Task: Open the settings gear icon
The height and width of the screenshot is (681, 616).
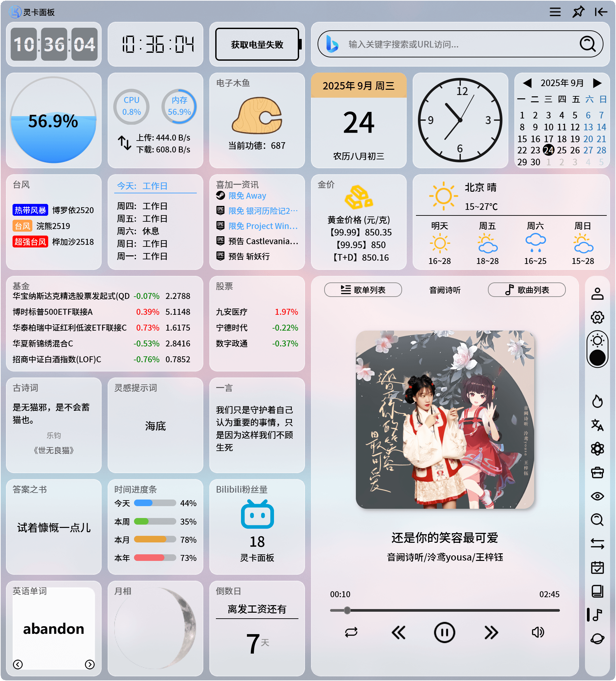Action: coord(598,317)
